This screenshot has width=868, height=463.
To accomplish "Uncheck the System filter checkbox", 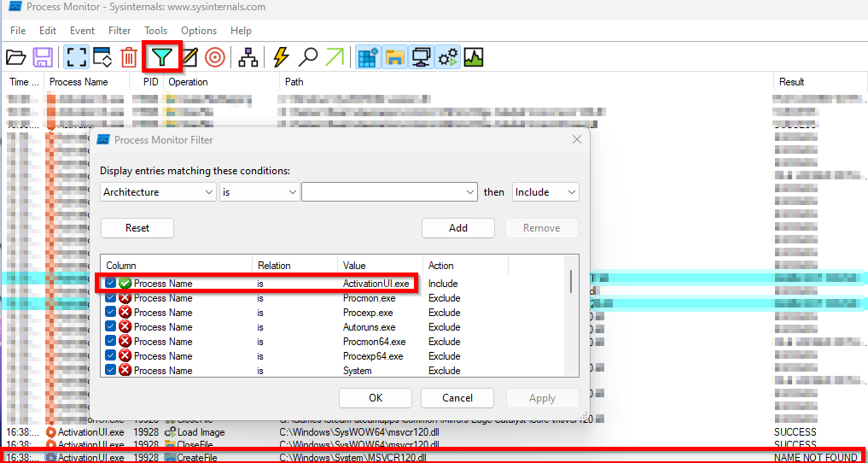I will tap(111, 370).
